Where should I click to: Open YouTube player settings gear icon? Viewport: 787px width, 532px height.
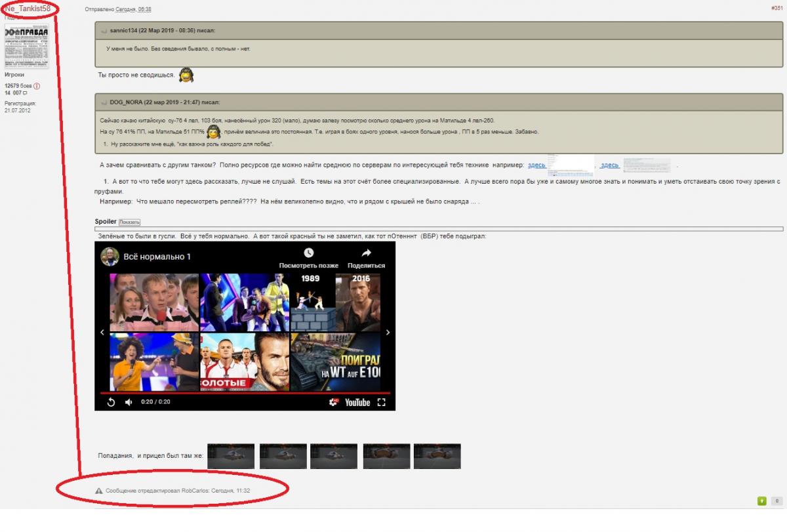coord(333,402)
